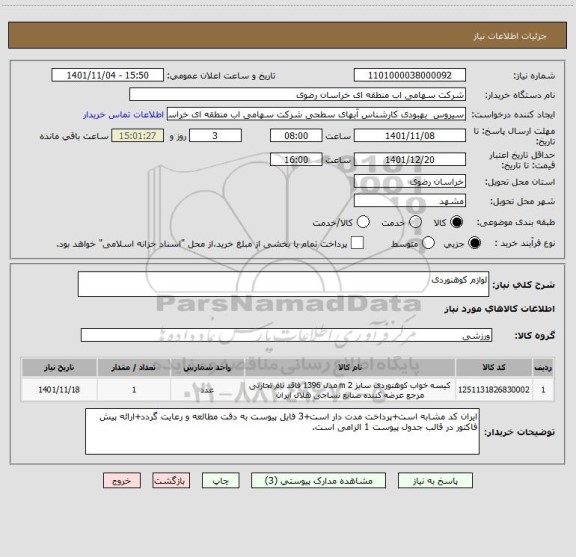Select the خدمت radio button

tap(415, 222)
